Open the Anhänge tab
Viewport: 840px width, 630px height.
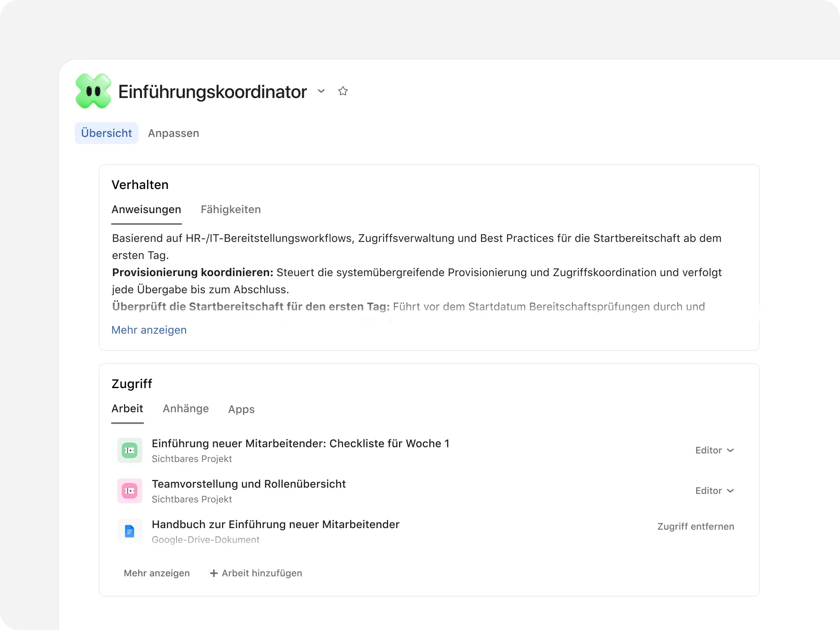pyautogui.click(x=186, y=409)
